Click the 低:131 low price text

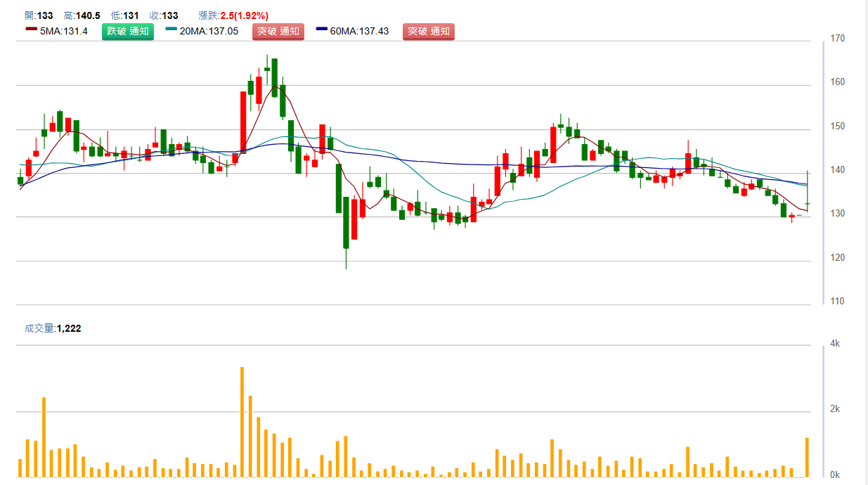(x=124, y=15)
